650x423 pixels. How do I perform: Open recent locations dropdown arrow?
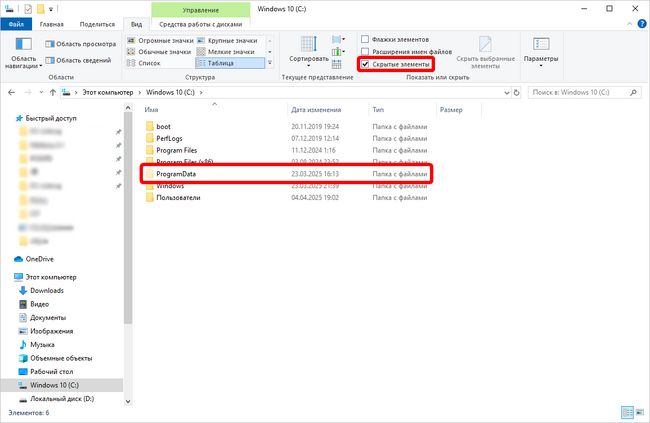(41, 92)
